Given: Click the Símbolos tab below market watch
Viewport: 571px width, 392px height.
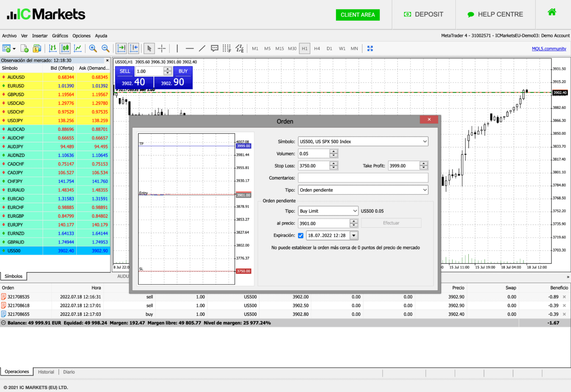Looking at the screenshot, I should click(14, 276).
